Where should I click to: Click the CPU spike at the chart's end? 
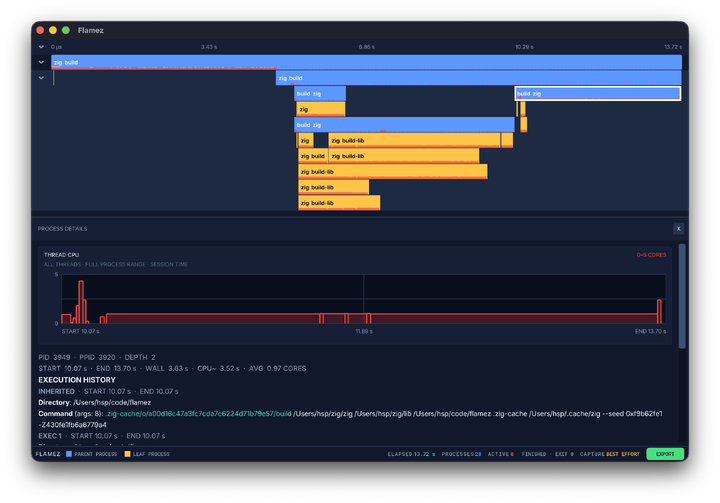coord(659,311)
